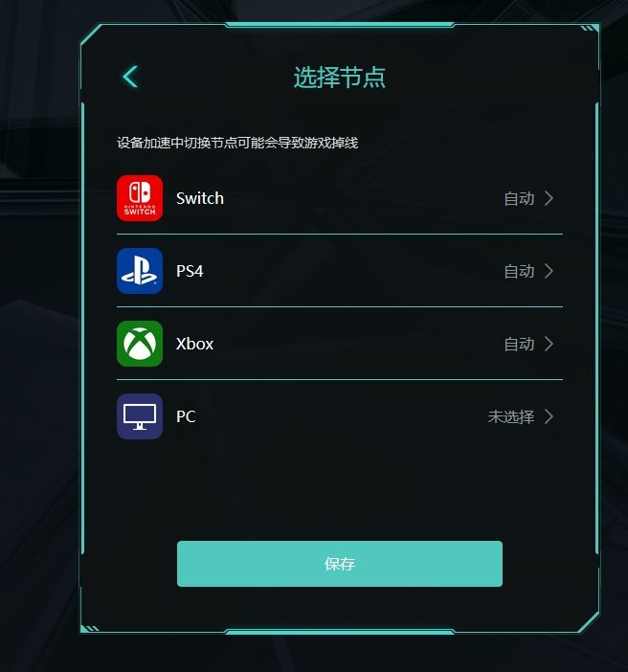The width and height of the screenshot is (628, 672).
Task: Select the Xbox row label
Action: [194, 344]
